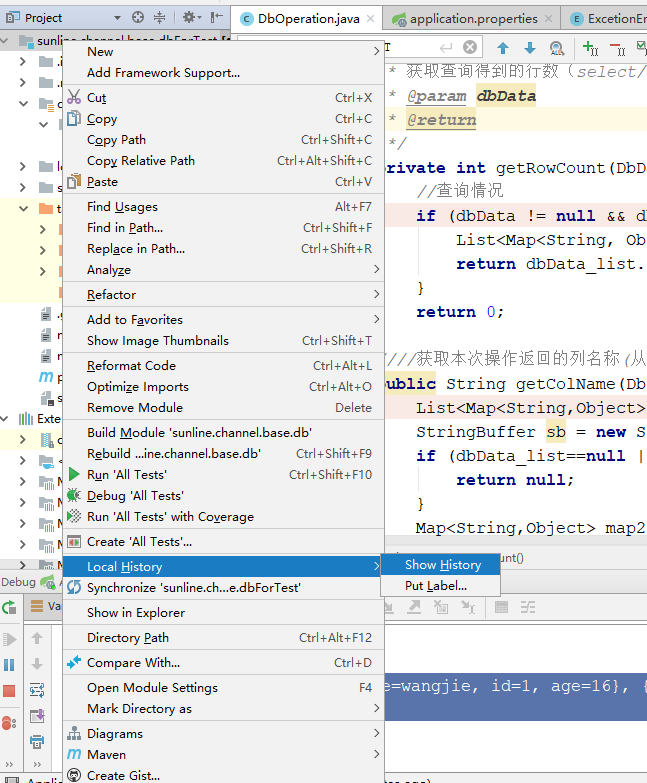Select Open Module Settings entry
Screen dimensions: 647x783
coord(224,687)
